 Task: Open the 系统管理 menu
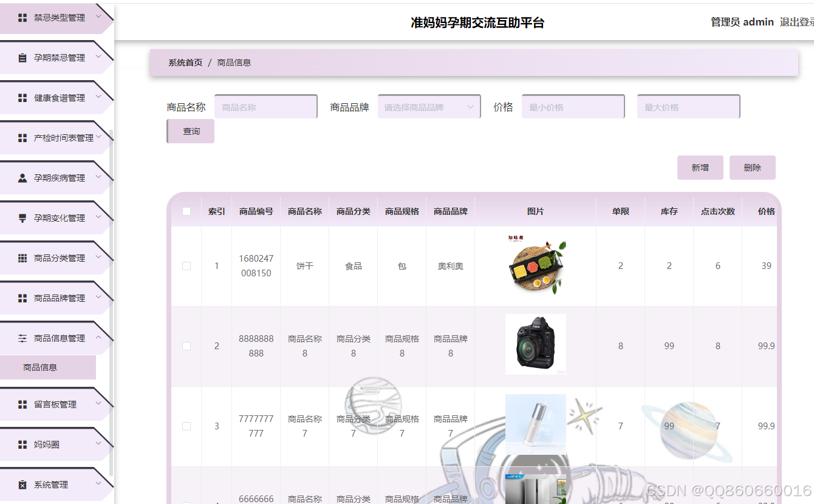pos(56,485)
